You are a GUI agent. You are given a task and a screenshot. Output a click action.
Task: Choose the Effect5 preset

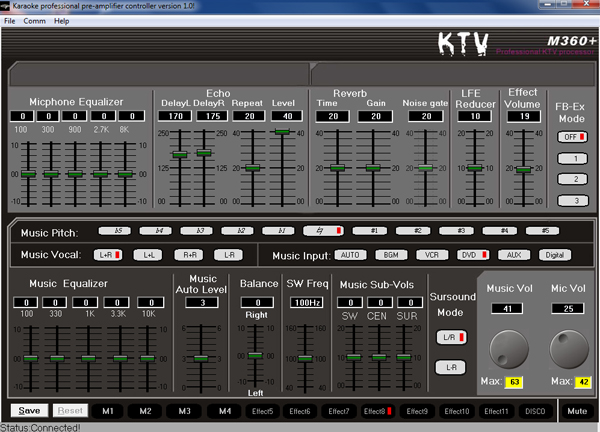(x=265, y=410)
